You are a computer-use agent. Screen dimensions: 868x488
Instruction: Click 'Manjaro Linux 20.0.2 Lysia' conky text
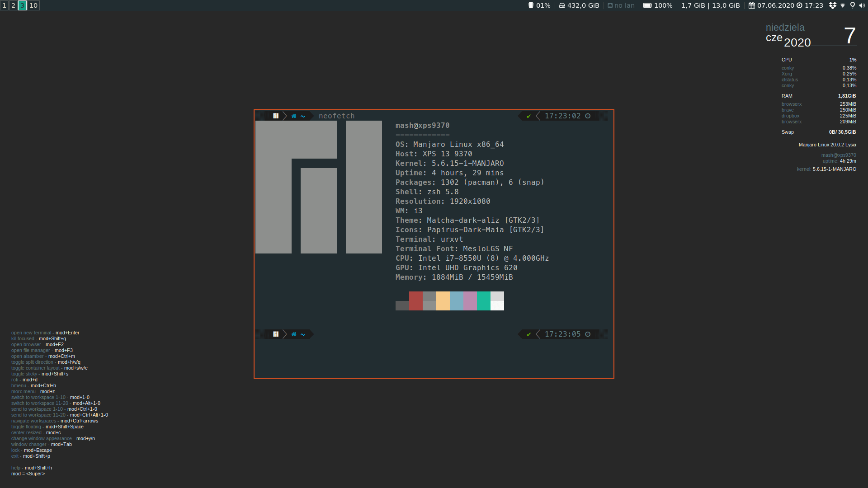point(827,145)
